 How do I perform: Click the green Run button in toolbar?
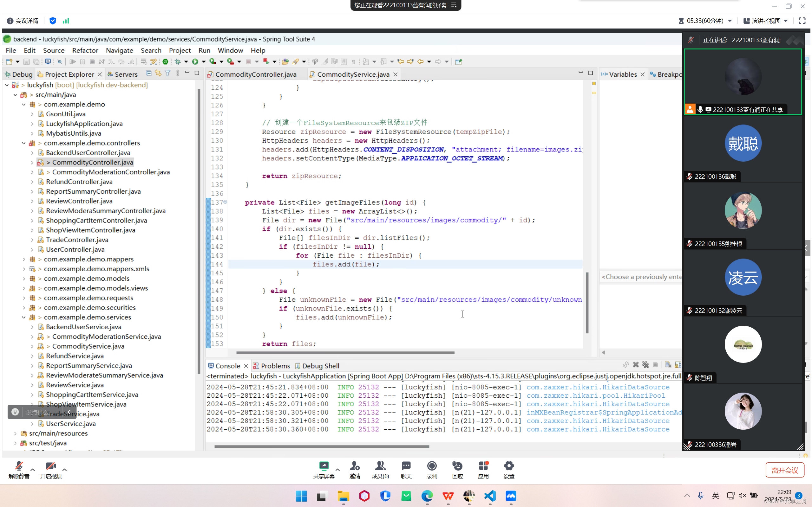[x=195, y=61]
